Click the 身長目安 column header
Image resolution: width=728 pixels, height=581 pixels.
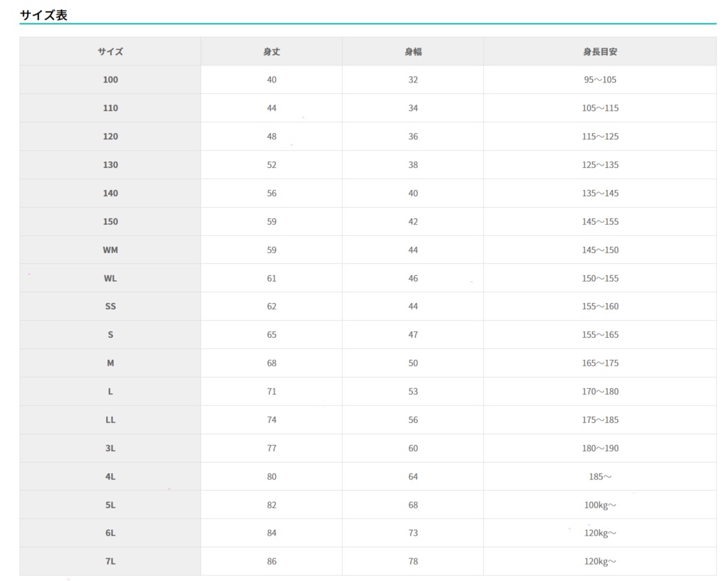click(600, 51)
